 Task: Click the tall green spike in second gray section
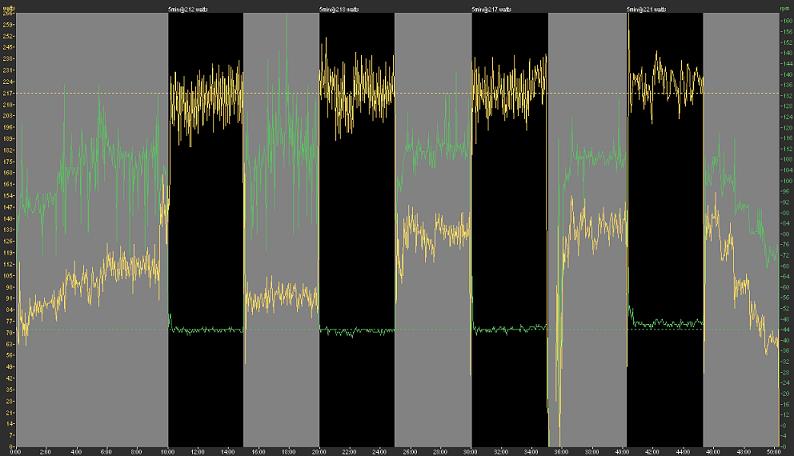coord(287,30)
